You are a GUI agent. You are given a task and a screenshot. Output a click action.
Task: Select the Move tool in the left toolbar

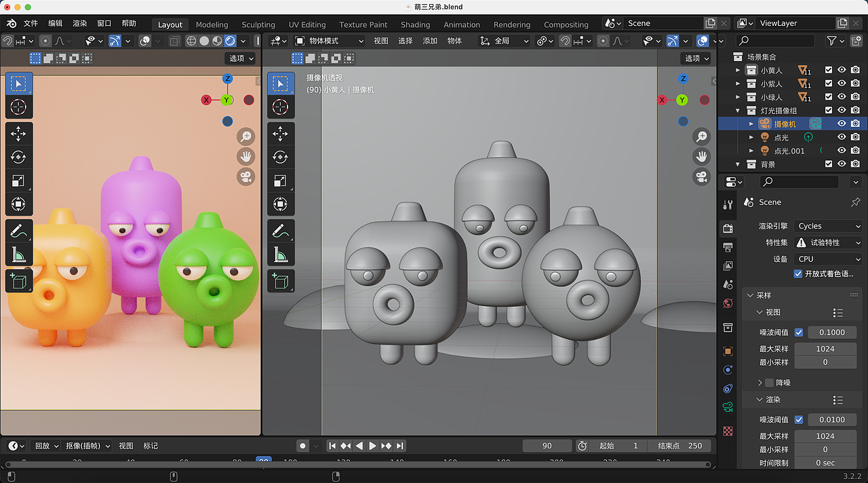19,134
